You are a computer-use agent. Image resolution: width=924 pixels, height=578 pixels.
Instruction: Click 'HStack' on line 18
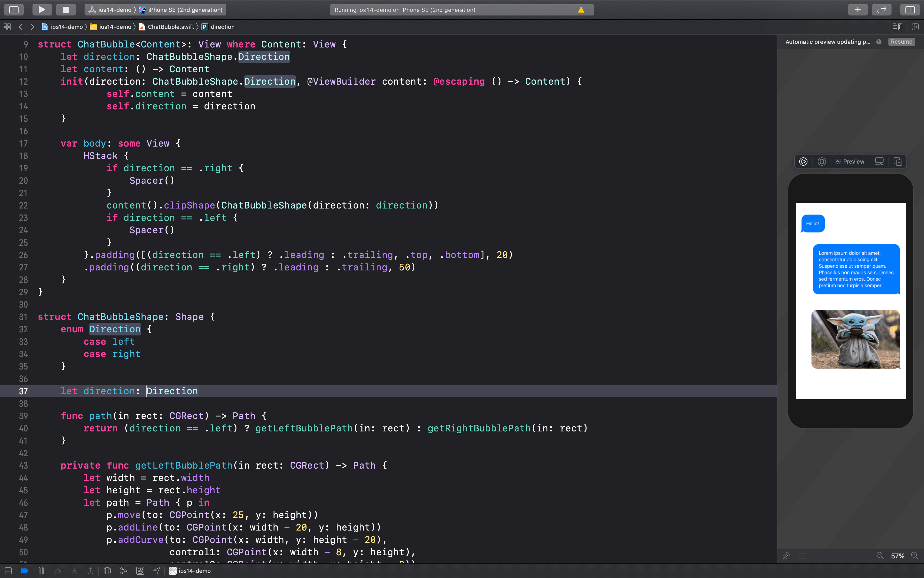point(101,156)
